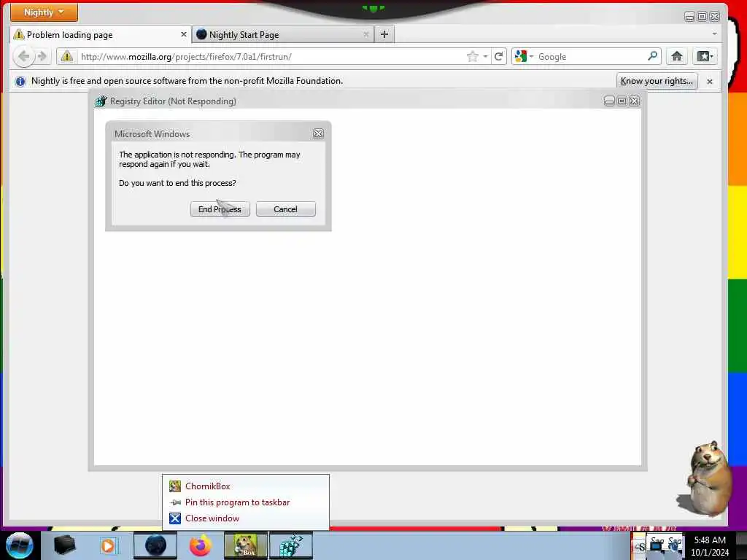Switch to Registry Editor taskbar icon
747x560 pixels.
(x=290, y=545)
